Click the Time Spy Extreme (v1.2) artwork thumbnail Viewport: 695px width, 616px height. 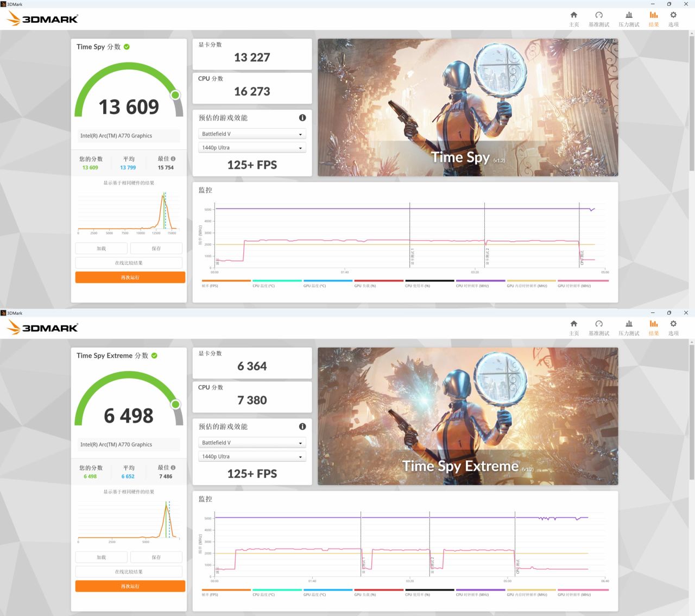coord(468,416)
